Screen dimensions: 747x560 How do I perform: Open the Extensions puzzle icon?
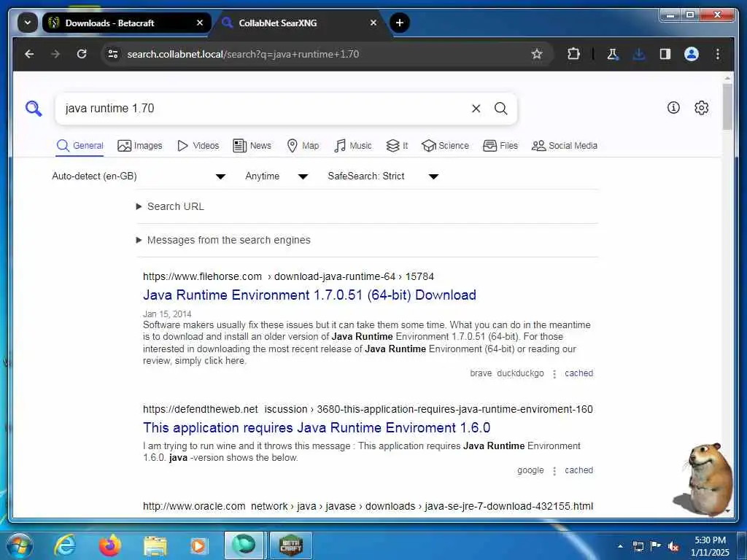(x=573, y=54)
